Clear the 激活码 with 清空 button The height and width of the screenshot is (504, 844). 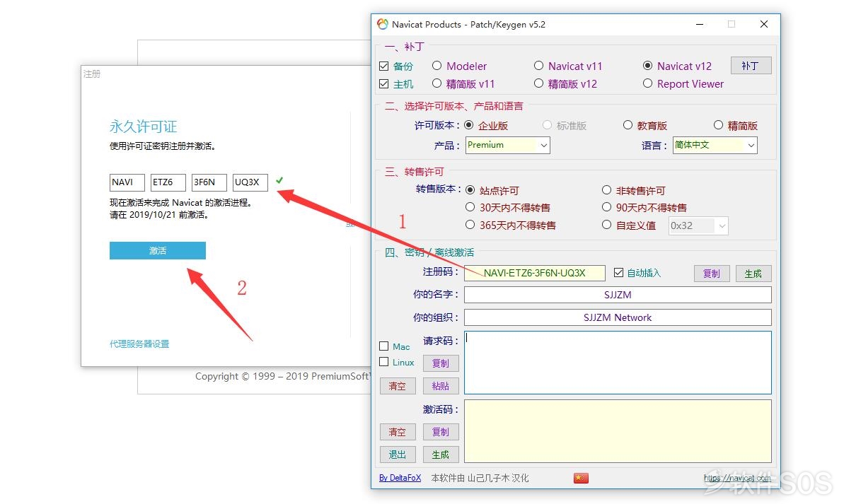pyautogui.click(x=398, y=432)
